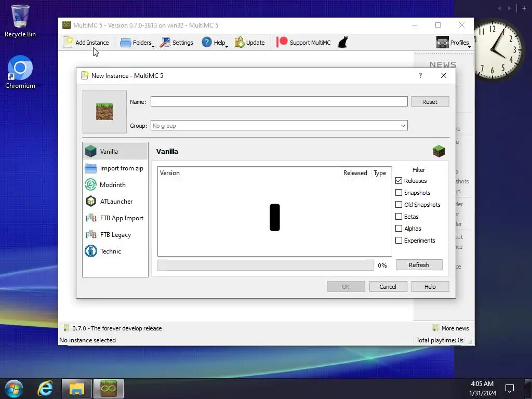Screen dimensions: 532x399
Task: Click the Version column header
Action: (x=249, y=172)
